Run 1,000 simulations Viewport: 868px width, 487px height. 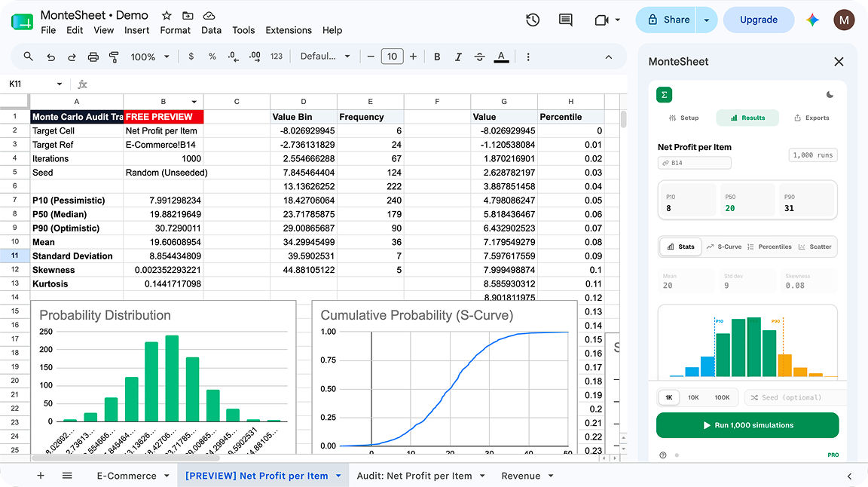tap(747, 425)
